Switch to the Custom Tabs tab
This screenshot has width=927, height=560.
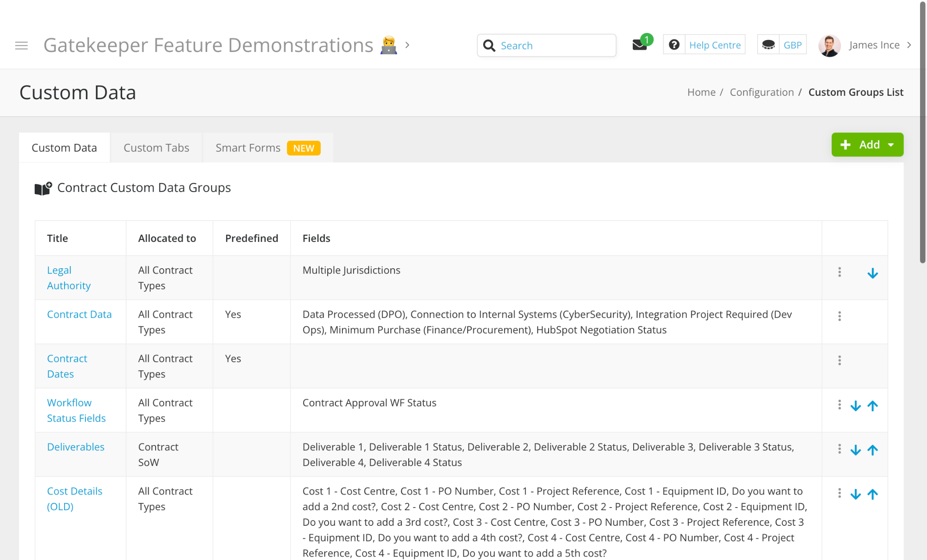point(156,148)
